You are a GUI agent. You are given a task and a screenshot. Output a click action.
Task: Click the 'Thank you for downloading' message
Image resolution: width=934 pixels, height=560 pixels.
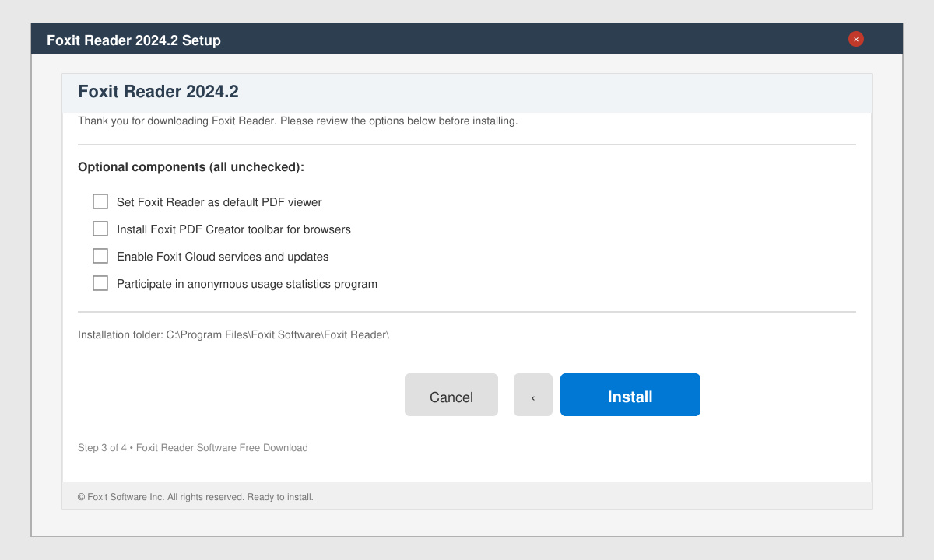coord(298,121)
